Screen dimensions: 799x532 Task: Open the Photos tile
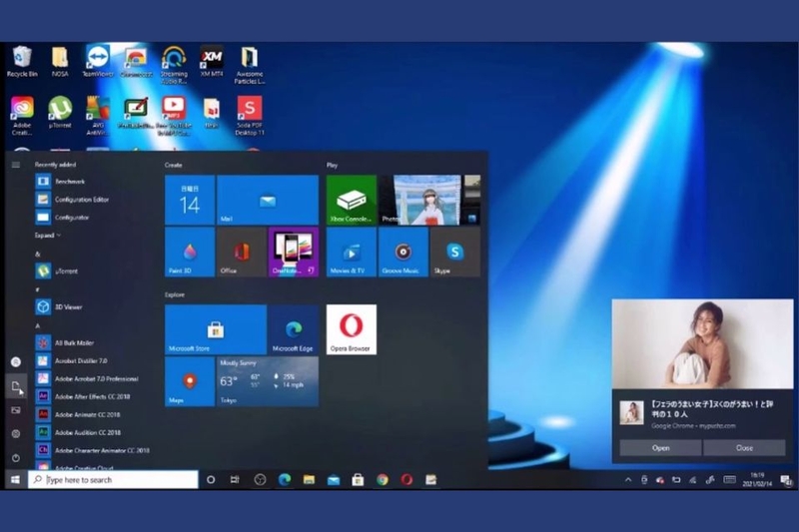click(429, 200)
